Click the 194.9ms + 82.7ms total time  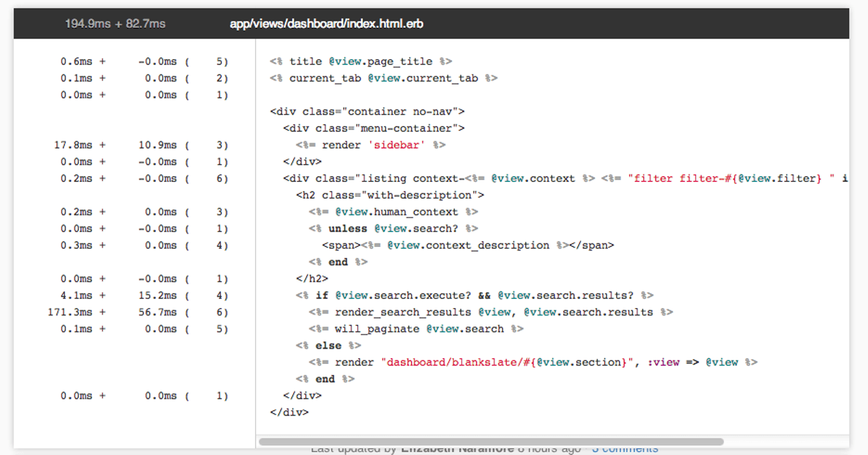click(115, 24)
